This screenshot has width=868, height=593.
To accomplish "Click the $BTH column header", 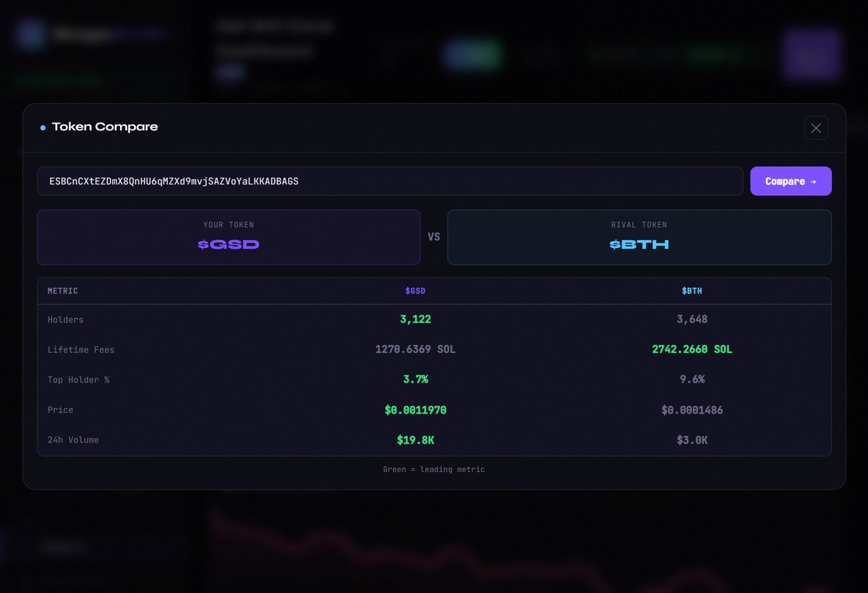I will (692, 291).
